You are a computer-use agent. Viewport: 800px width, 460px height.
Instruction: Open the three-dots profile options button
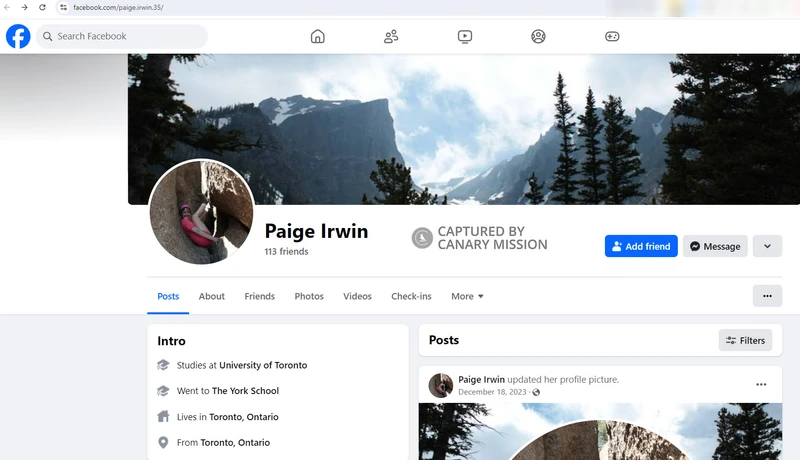point(767,296)
